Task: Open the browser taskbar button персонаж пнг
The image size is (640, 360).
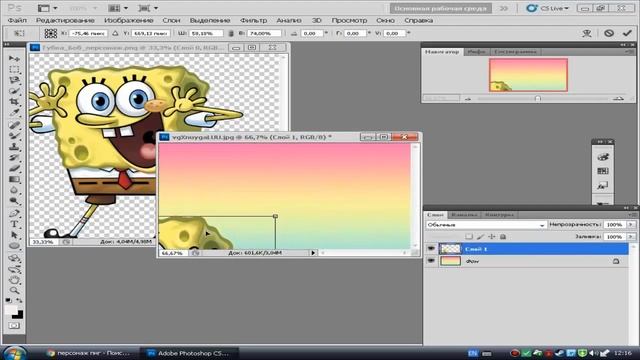Action: (90, 353)
